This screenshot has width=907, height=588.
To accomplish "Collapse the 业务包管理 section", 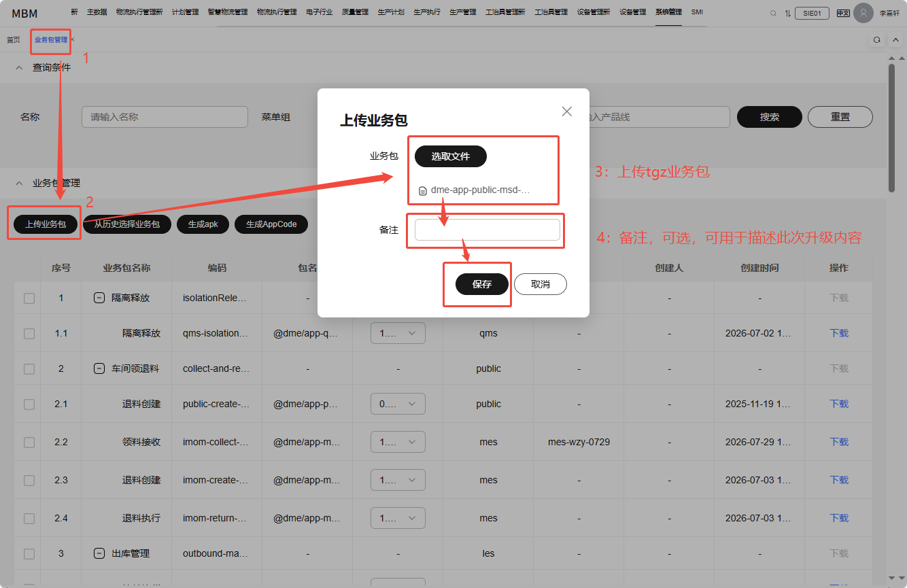I will tap(19, 183).
